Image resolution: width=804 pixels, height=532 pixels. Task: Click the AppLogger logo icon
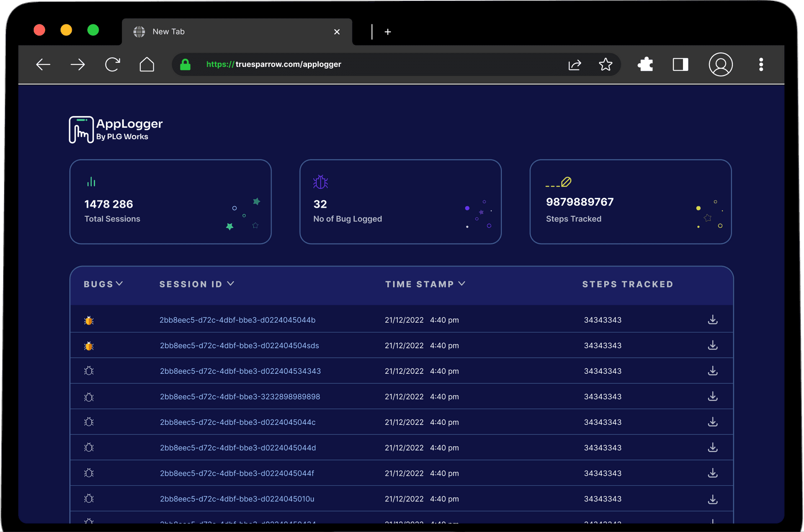(80, 130)
